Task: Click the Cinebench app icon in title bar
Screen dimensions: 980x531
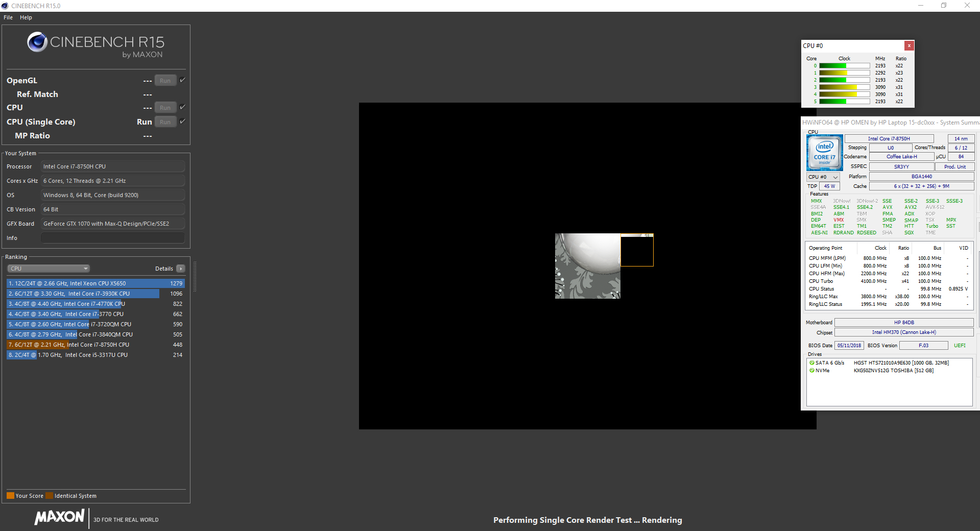Action: pyautogui.click(x=5, y=6)
